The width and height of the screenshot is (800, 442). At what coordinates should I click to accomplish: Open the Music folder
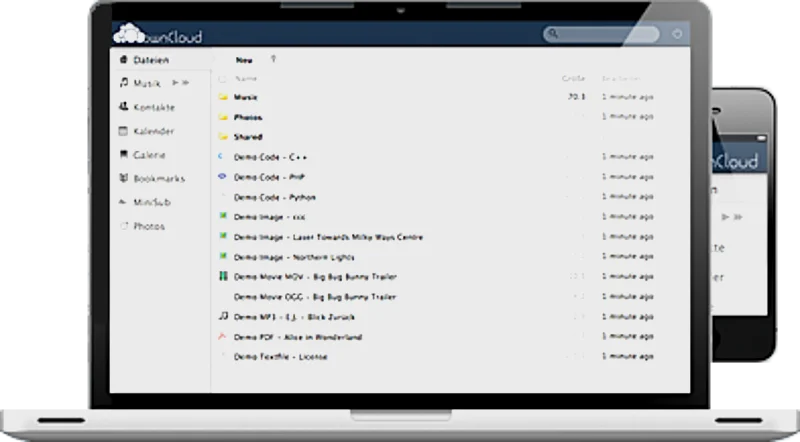(x=245, y=97)
